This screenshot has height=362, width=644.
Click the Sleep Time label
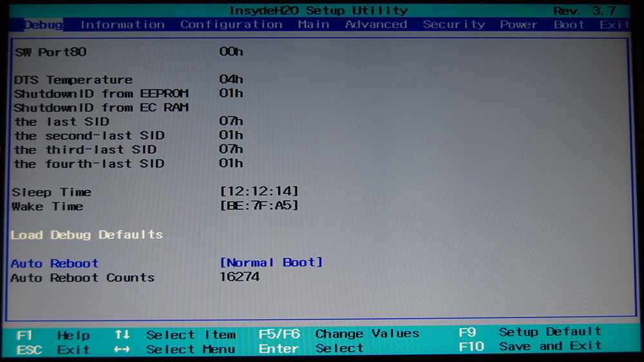click(x=52, y=193)
